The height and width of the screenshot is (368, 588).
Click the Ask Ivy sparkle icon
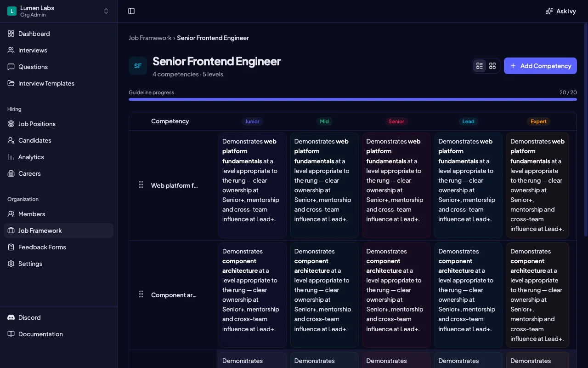point(549,11)
